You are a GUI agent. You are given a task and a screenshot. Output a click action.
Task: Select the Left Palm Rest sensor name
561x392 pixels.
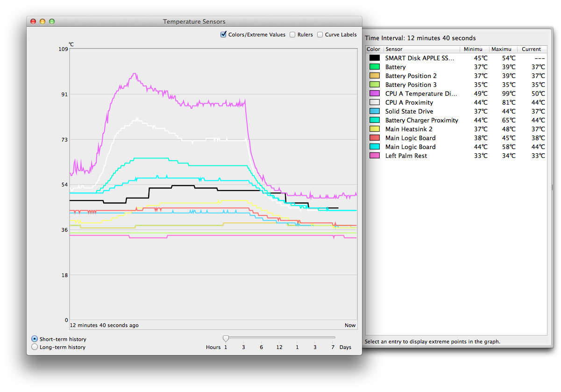[406, 156]
